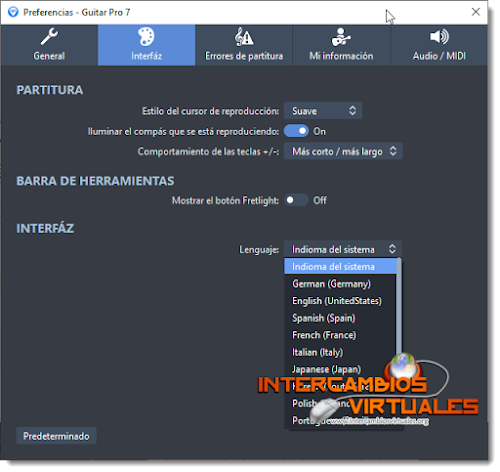Open the Errores de partitura tab
The height and width of the screenshot is (472, 500).
coord(244,45)
